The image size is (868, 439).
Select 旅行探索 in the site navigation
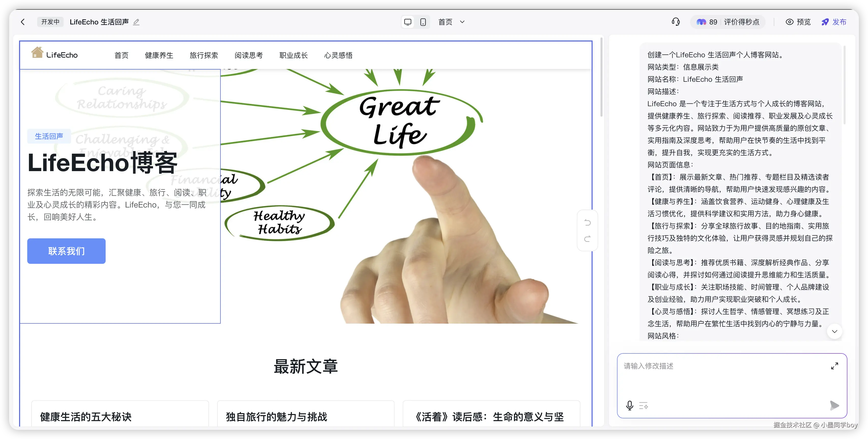[x=204, y=55]
